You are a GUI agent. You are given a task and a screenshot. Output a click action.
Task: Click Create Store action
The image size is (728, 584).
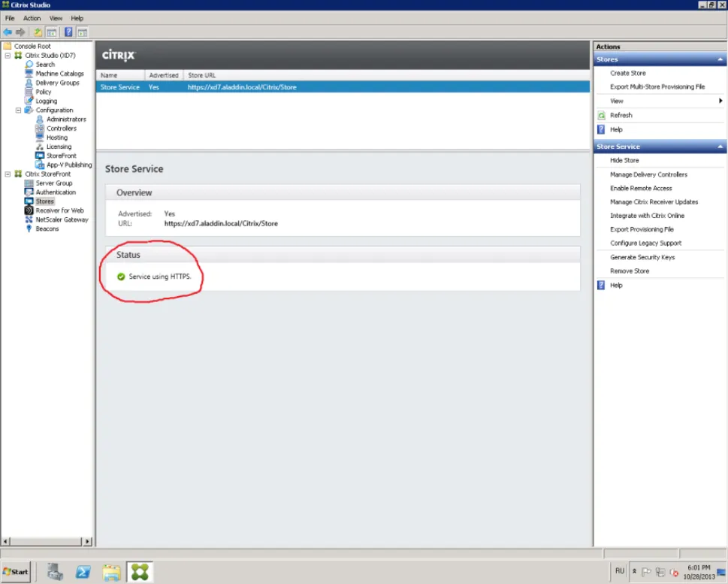628,74
